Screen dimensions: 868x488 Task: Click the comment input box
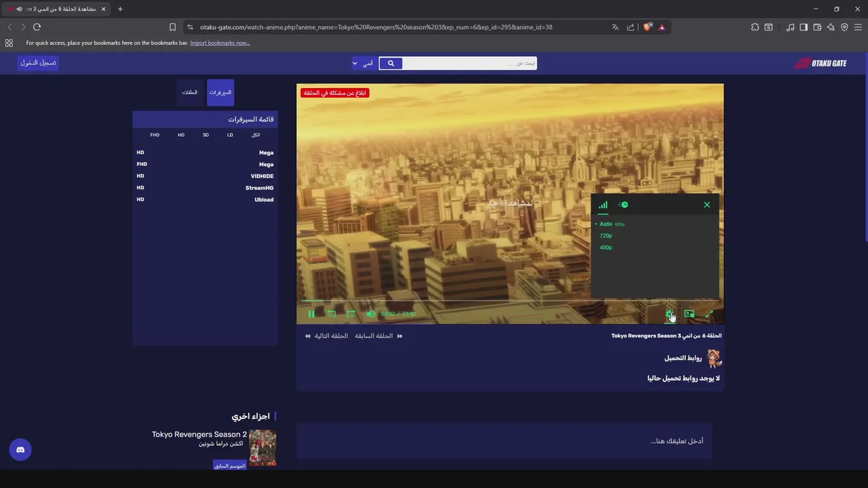click(505, 441)
